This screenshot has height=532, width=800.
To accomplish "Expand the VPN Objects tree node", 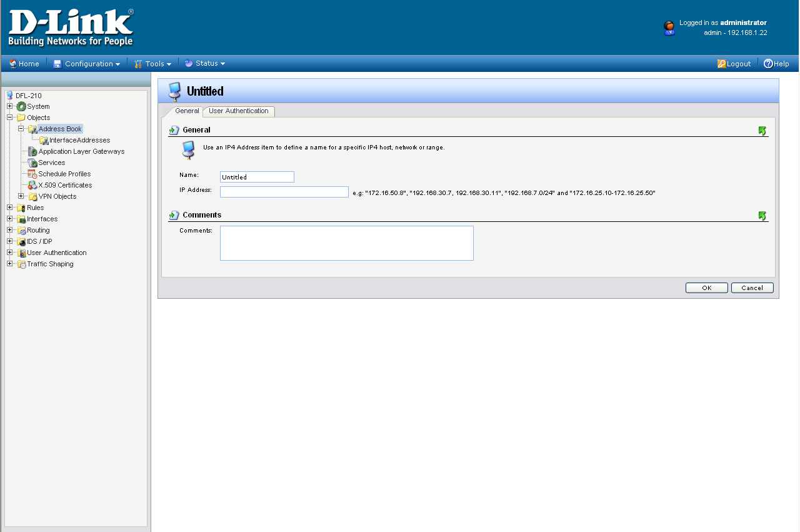I will point(21,196).
